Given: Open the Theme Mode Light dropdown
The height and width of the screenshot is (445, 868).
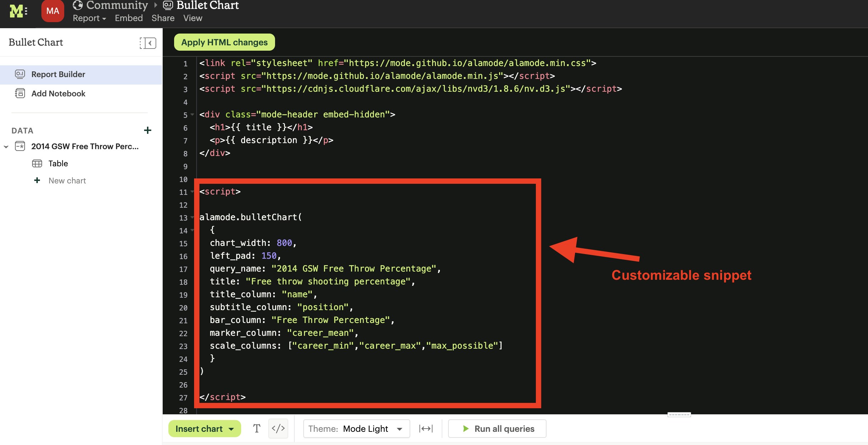Looking at the screenshot, I should pyautogui.click(x=356, y=429).
